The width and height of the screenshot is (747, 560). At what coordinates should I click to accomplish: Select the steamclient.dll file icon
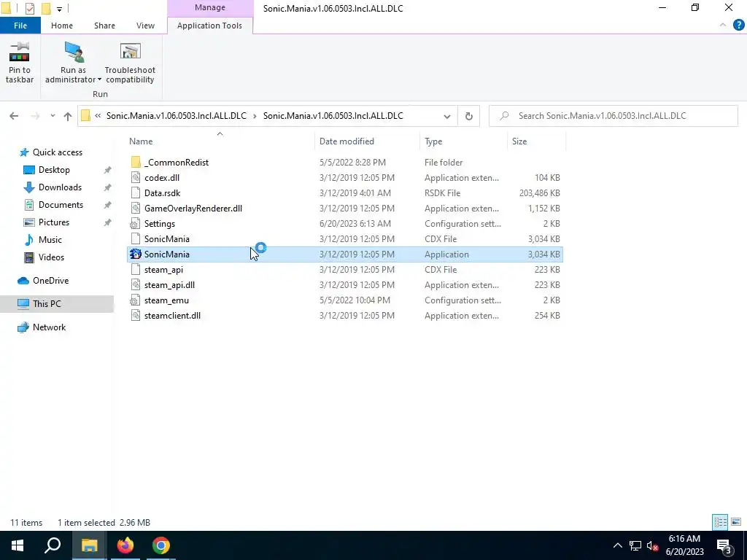point(136,315)
